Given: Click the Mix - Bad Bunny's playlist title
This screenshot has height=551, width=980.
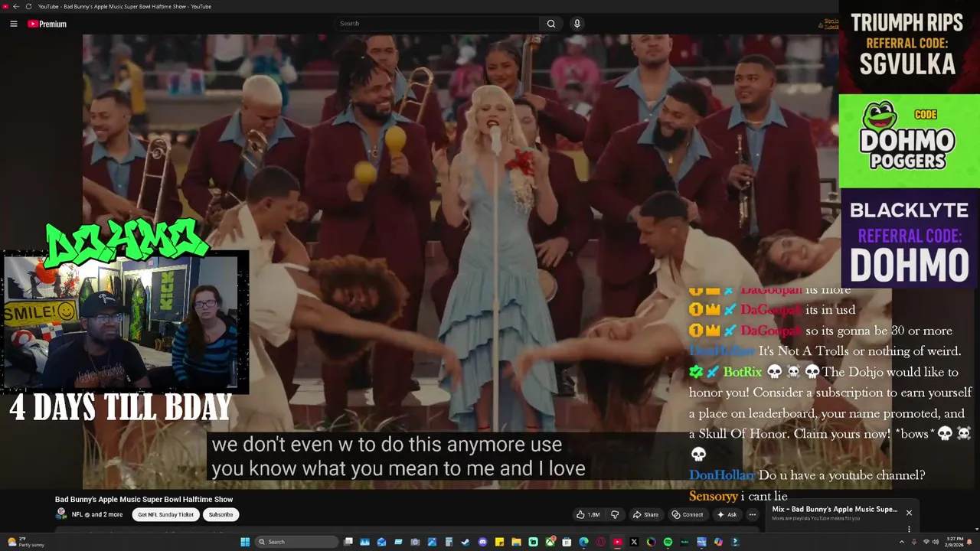Looking at the screenshot, I should pyautogui.click(x=835, y=509).
